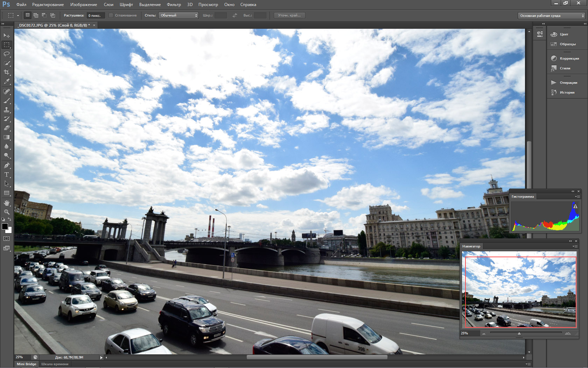The image size is (588, 368).
Task: Toggle the Сглаживание checkbox
Action: coord(111,15)
